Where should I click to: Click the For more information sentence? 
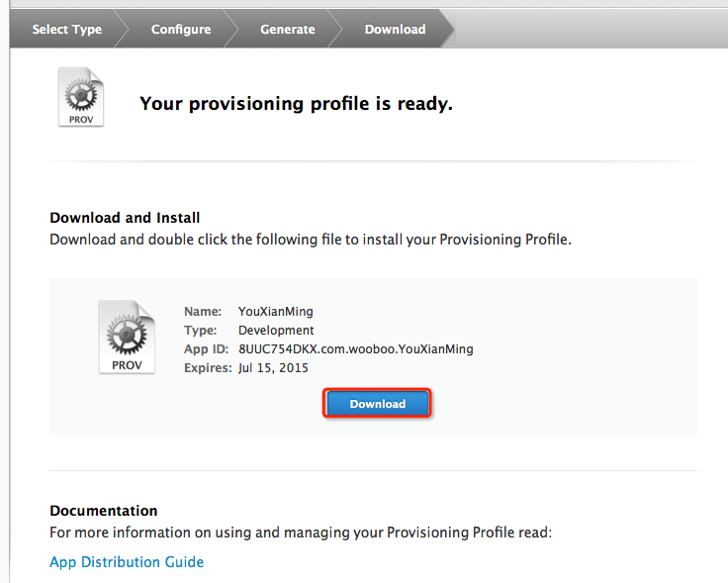pyautogui.click(x=301, y=532)
